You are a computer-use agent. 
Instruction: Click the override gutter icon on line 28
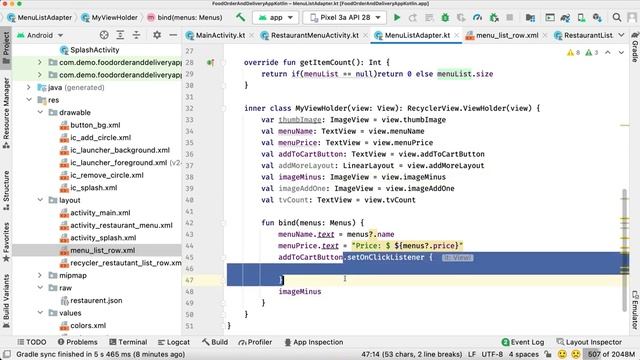click(210, 62)
